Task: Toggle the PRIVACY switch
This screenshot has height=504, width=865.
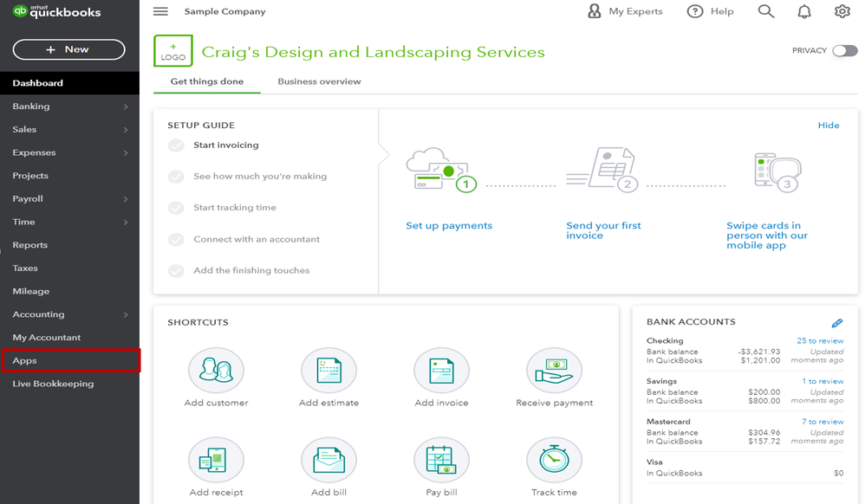Action: click(844, 51)
